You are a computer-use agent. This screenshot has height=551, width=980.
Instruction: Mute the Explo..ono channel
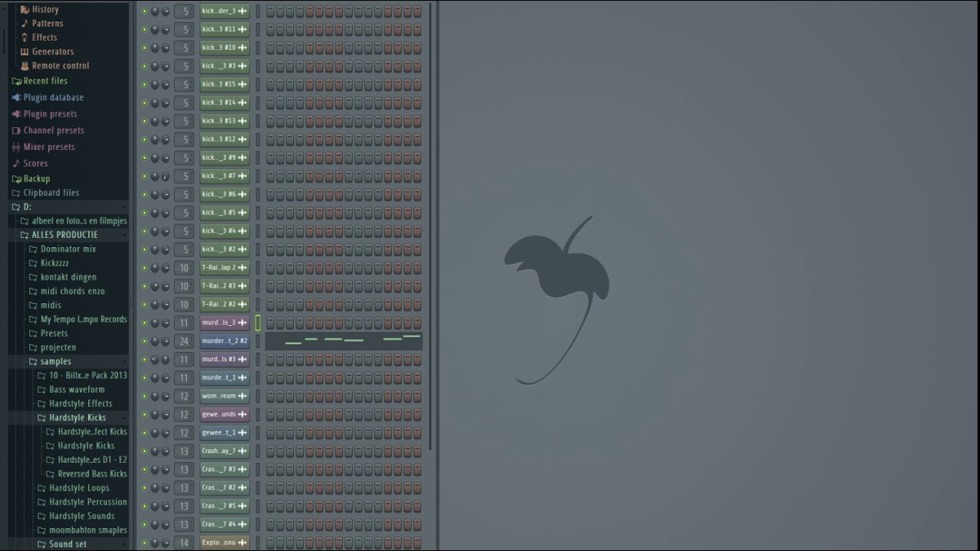[144, 543]
